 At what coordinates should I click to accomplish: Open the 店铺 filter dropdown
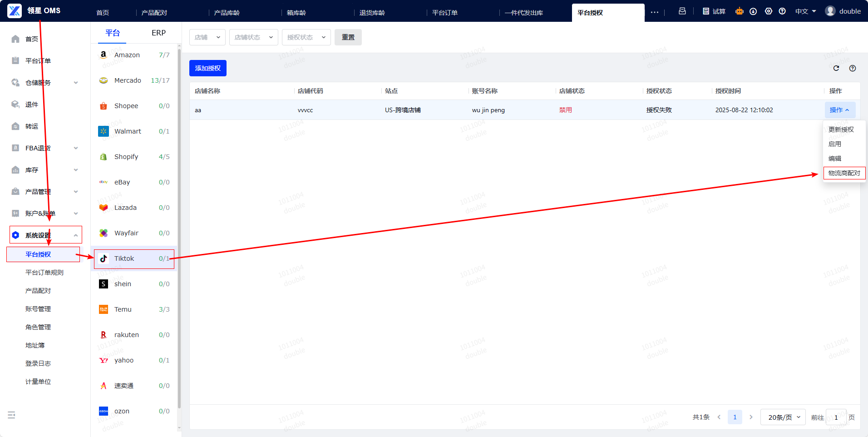207,37
